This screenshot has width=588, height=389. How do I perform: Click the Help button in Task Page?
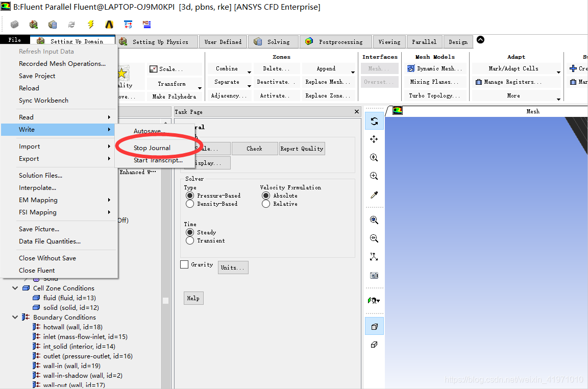(x=193, y=298)
